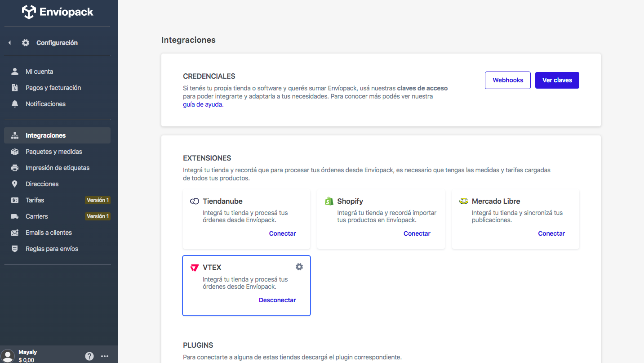Open Mi cuenta menu item
Screen dimensions: 644x363
click(x=58, y=72)
